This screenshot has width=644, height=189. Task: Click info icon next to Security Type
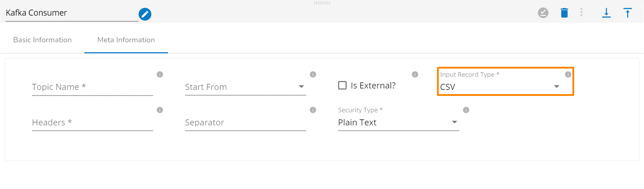(x=466, y=110)
